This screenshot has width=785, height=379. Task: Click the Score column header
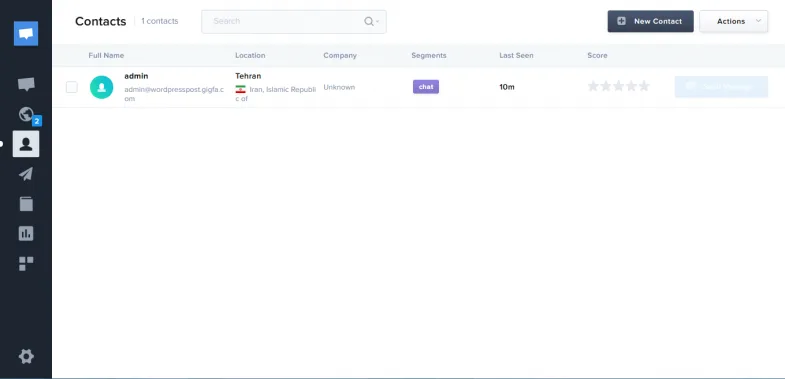pyautogui.click(x=597, y=56)
